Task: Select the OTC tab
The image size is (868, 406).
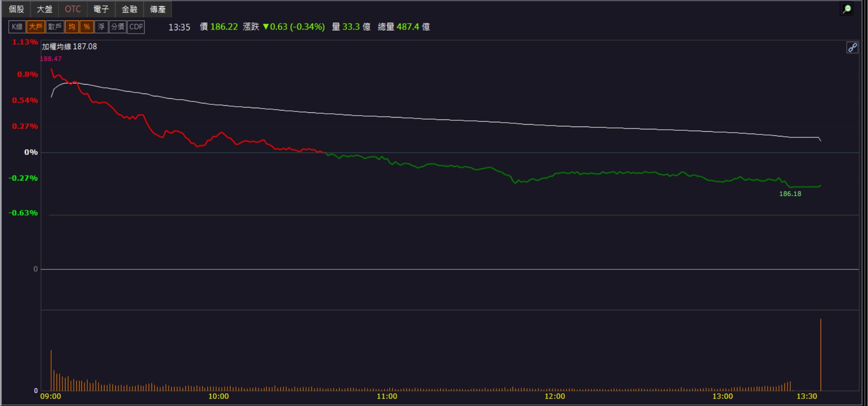Action: 73,9
